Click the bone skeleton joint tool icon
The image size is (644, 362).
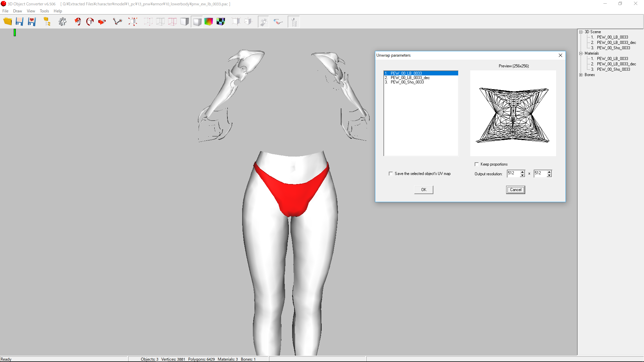tap(117, 22)
